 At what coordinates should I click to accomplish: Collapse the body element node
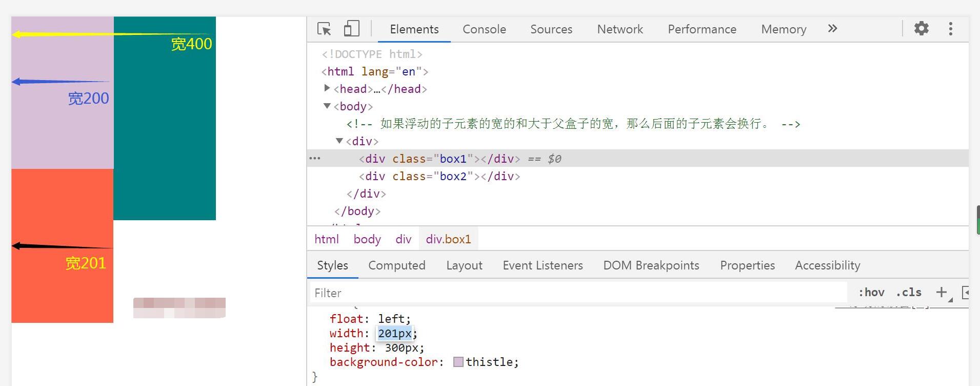point(327,106)
